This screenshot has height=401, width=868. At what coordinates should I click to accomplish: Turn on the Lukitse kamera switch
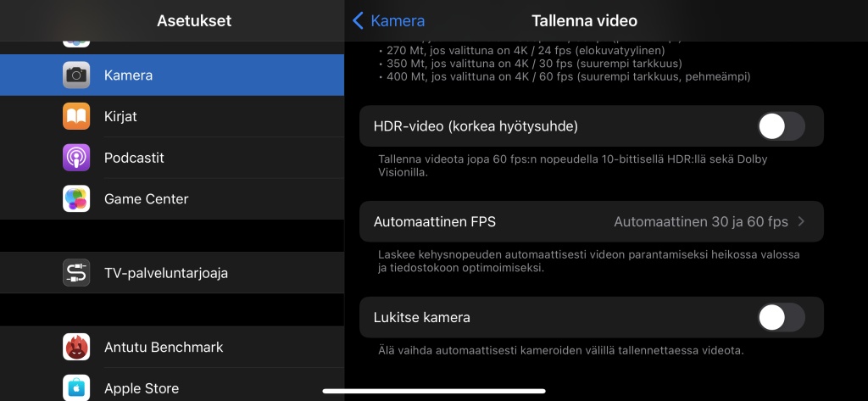click(781, 317)
